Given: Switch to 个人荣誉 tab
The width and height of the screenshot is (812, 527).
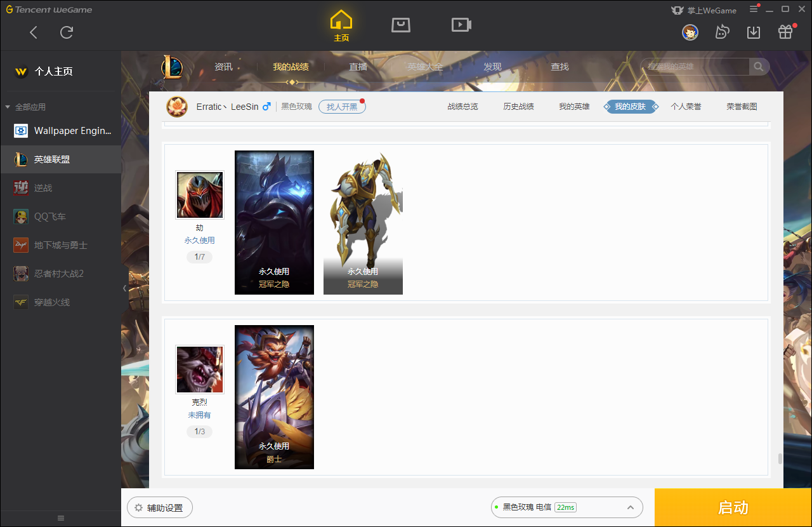Looking at the screenshot, I should (x=686, y=107).
